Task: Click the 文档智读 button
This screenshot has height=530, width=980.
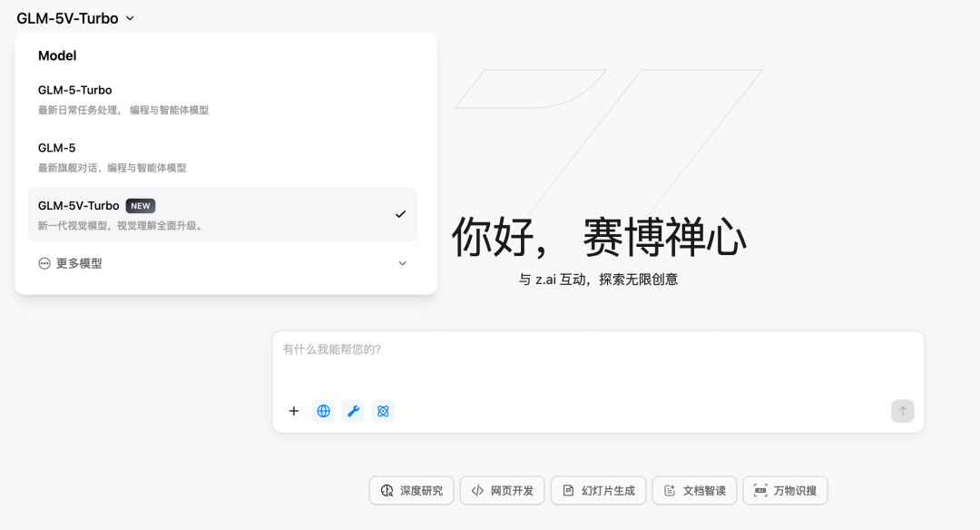Action: tap(694, 490)
